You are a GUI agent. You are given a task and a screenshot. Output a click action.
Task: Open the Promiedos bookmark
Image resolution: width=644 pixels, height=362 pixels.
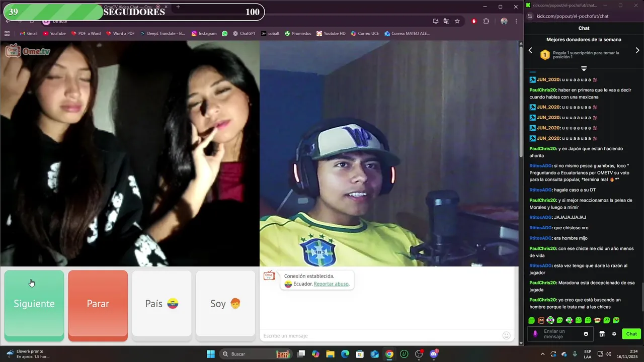click(298, 34)
